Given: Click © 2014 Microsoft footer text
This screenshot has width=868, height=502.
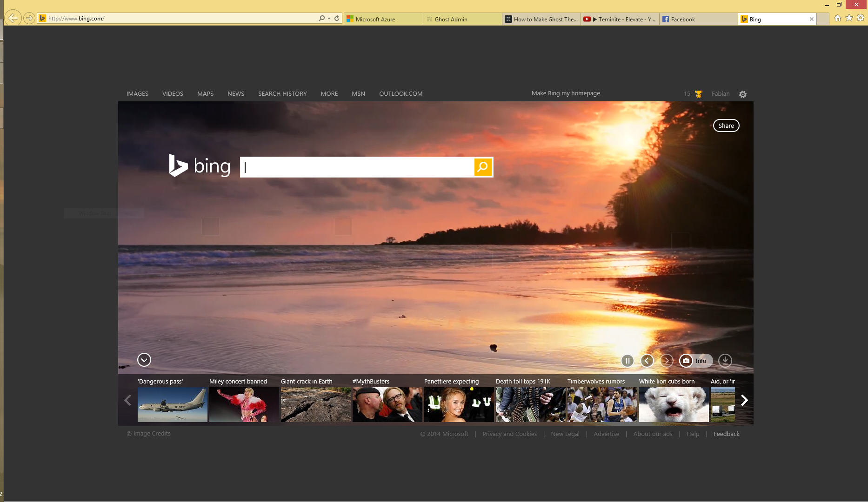Looking at the screenshot, I should pos(444,434).
